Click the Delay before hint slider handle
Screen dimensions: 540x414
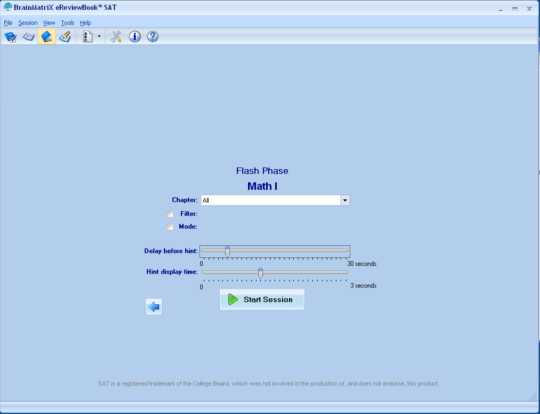coord(228,251)
